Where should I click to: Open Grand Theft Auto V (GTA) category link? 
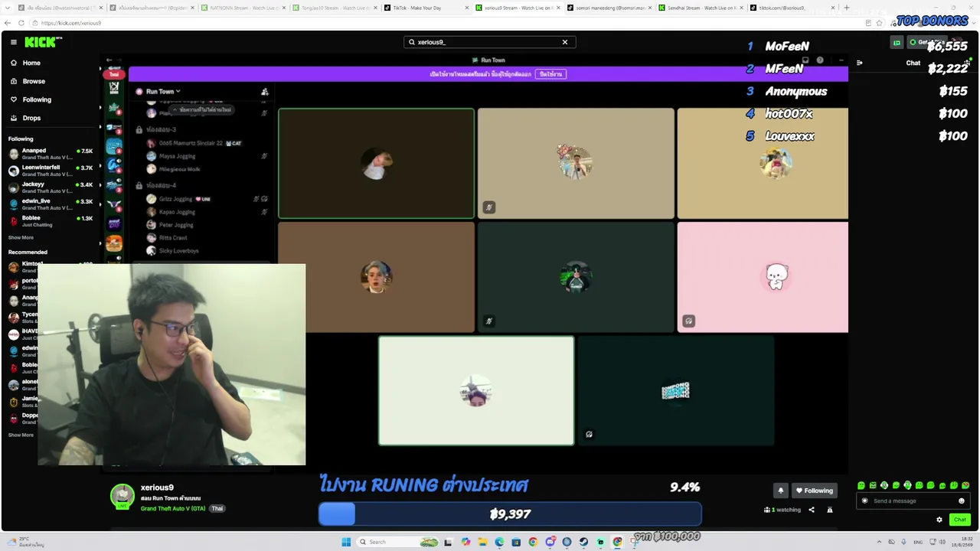point(173,508)
